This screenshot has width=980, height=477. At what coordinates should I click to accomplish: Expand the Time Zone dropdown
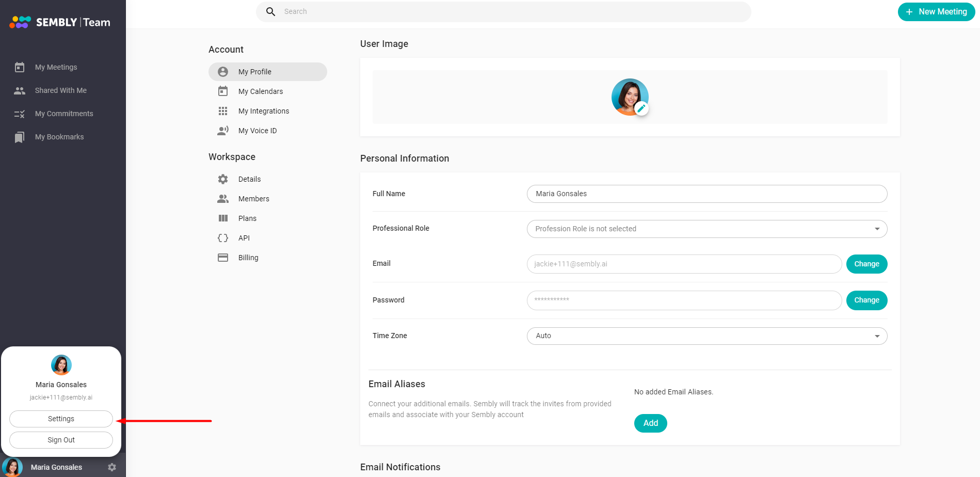click(x=707, y=336)
